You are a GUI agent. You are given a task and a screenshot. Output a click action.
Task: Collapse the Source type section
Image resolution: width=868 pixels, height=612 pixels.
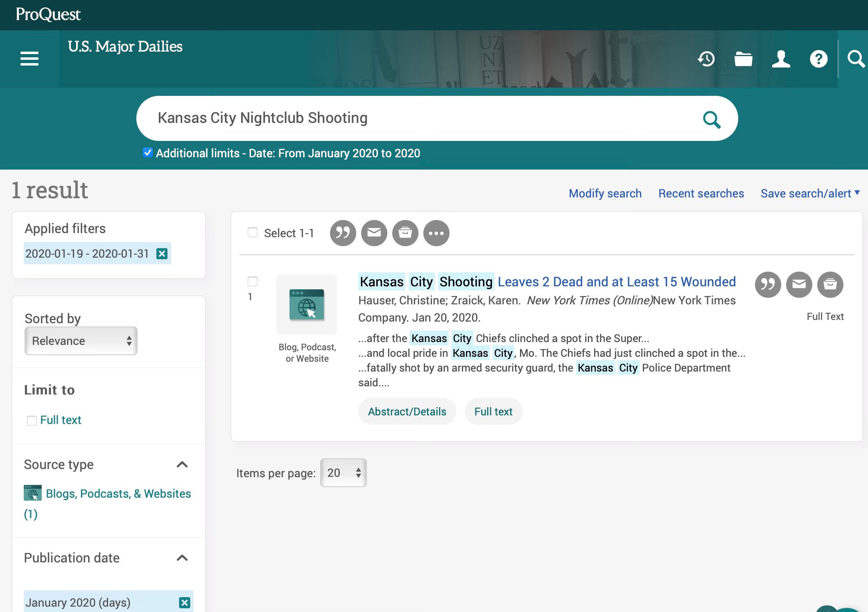coord(182,465)
